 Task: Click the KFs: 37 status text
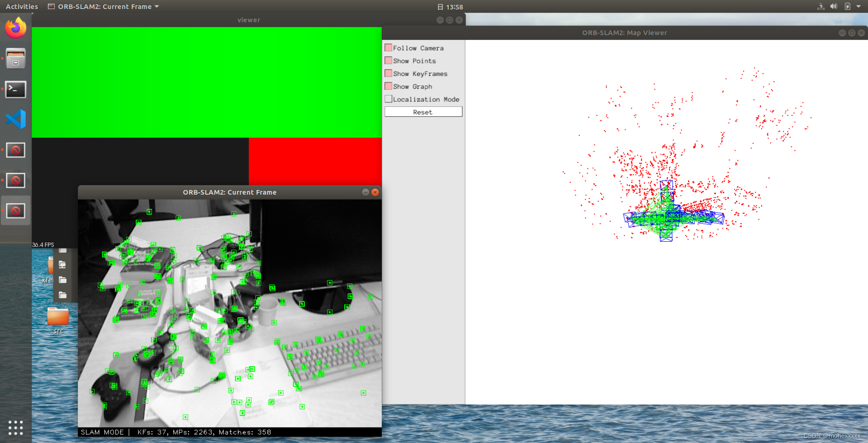[152, 432]
